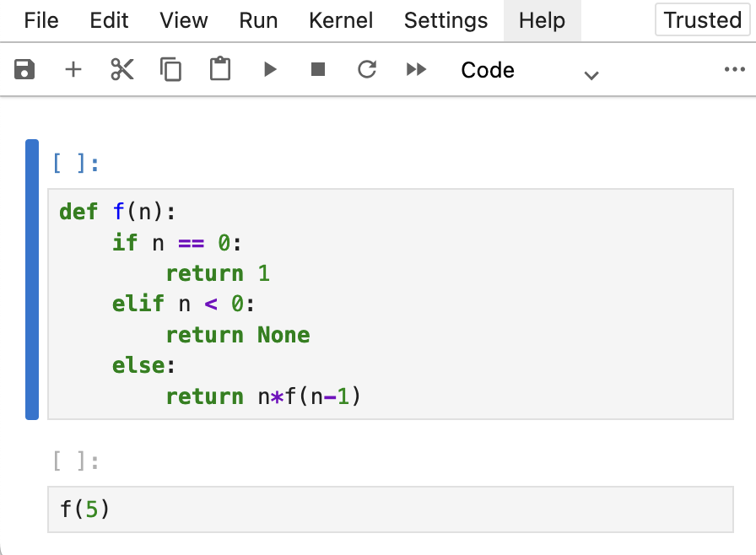Open the Edit menu

[109, 20]
